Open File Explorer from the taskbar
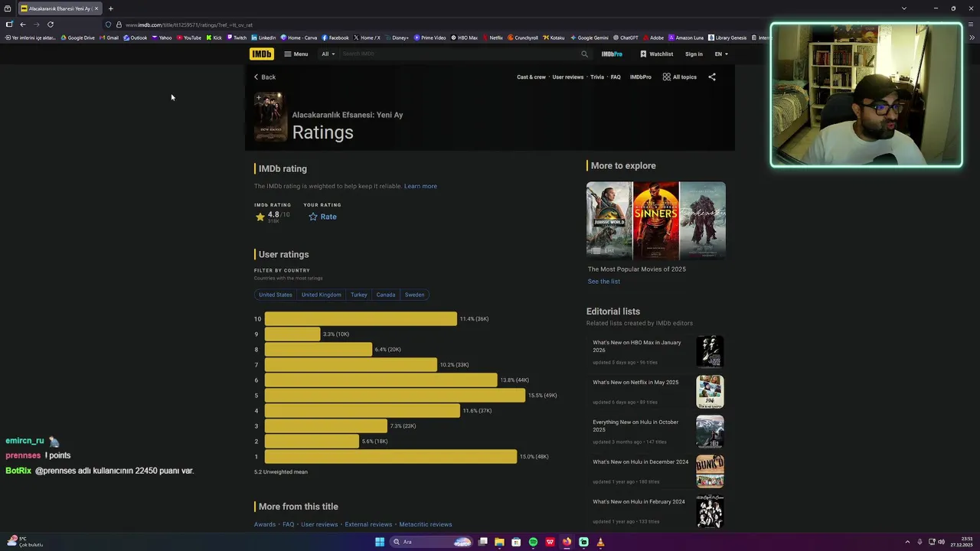The height and width of the screenshot is (551, 980). [x=499, y=542]
